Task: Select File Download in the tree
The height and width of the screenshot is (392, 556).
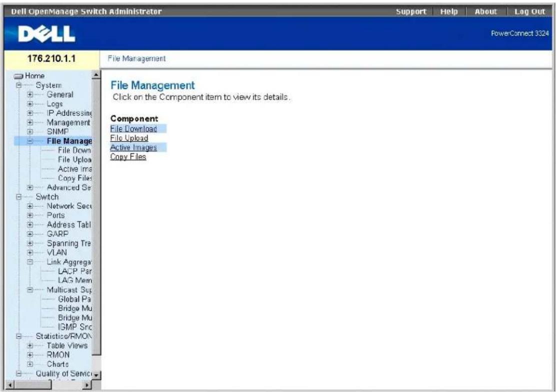Action: click(x=74, y=150)
